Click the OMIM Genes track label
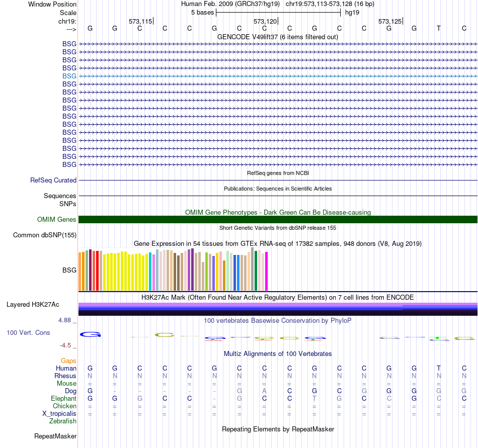This screenshot has height=448, width=478. pos(56,220)
